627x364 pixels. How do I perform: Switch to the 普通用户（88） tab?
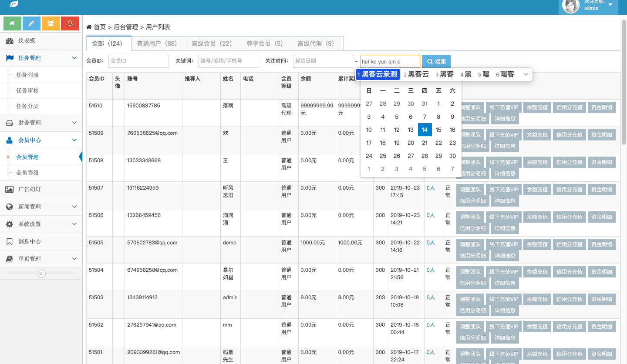pos(157,43)
